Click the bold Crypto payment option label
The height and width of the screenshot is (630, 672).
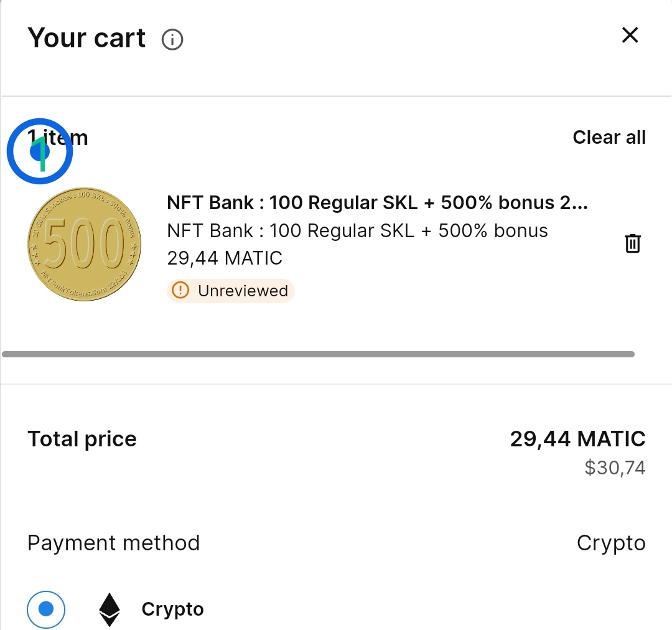tap(172, 609)
